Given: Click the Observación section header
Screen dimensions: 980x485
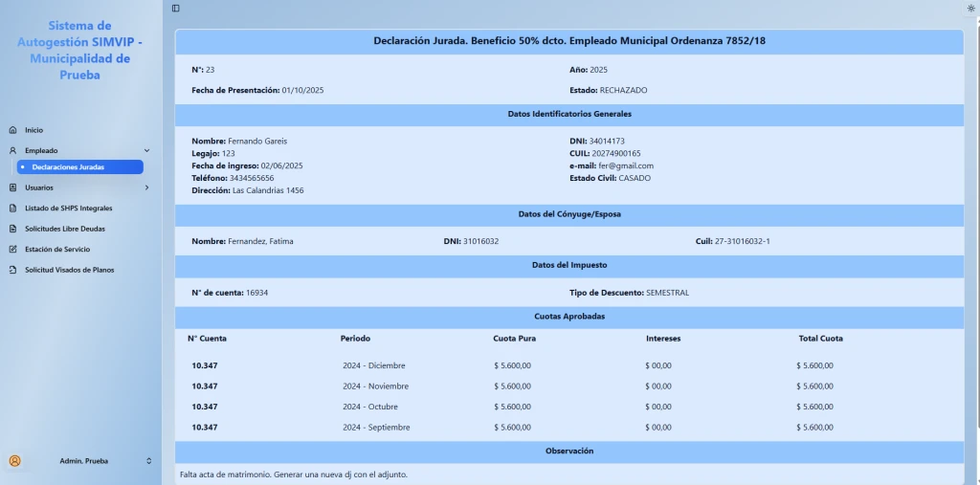Looking at the screenshot, I should (569, 451).
